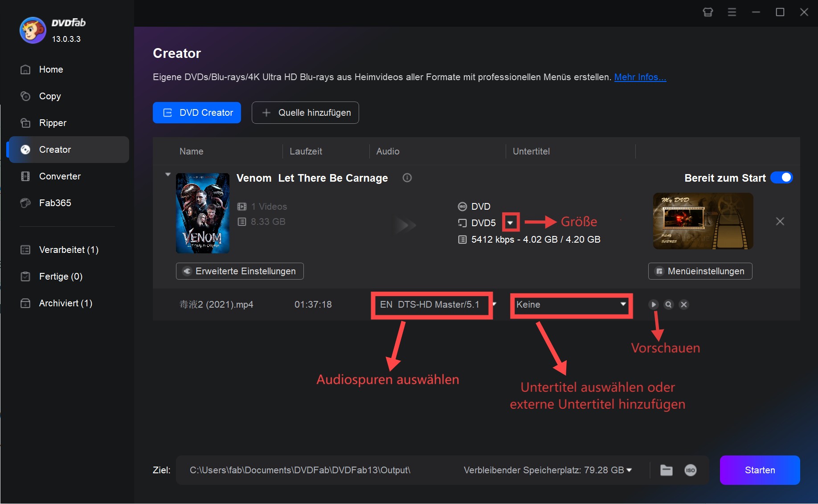
Task: Open Archiviert (1) list
Action: pyautogui.click(x=69, y=303)
